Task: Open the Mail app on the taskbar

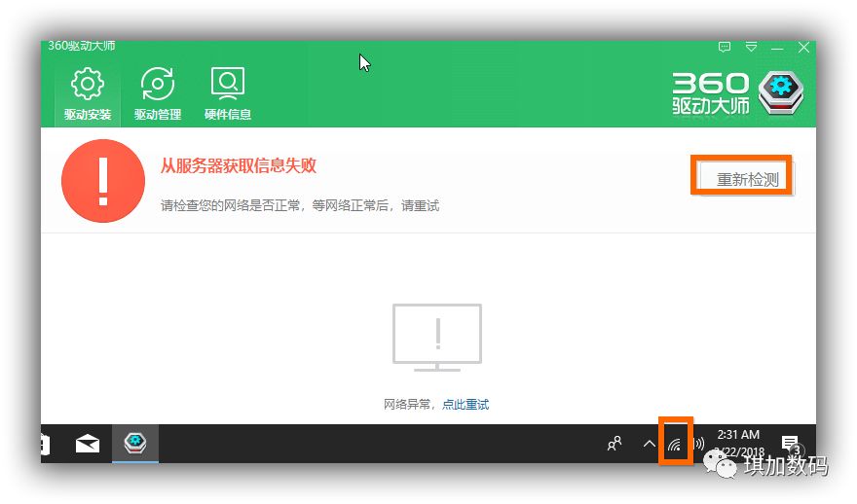Action: 88,444
